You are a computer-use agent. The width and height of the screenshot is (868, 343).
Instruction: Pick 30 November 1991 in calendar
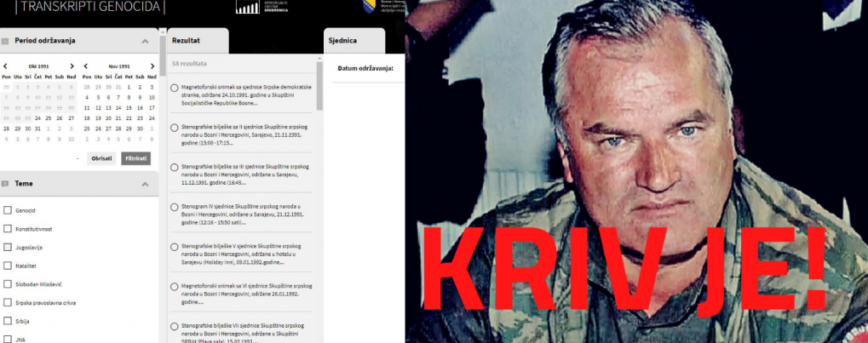[x=140, y=129]
